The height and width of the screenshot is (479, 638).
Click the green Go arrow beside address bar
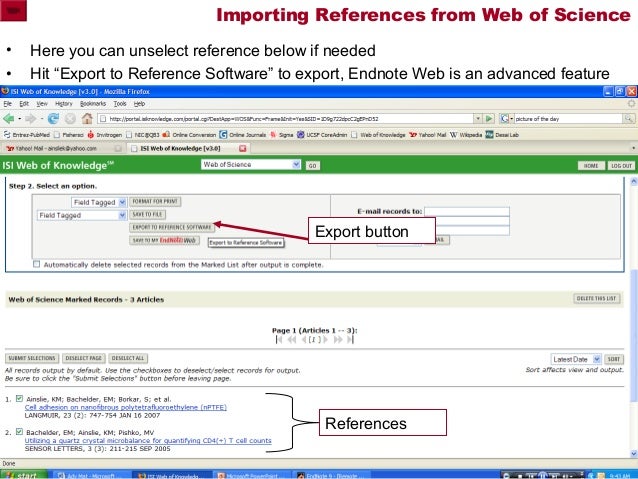click(489, 118)
